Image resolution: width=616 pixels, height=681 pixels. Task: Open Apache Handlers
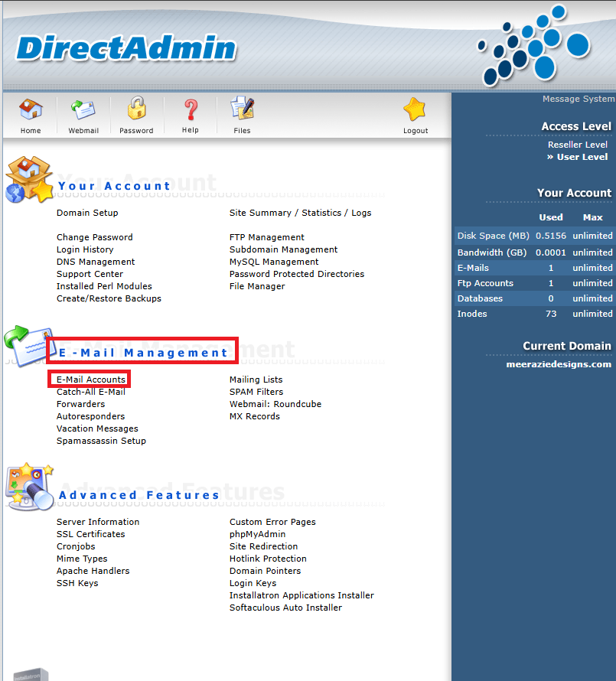[93, 571]
